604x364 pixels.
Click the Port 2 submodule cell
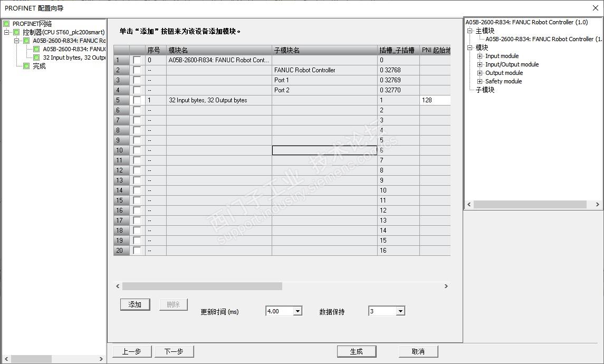click(324, 90)
